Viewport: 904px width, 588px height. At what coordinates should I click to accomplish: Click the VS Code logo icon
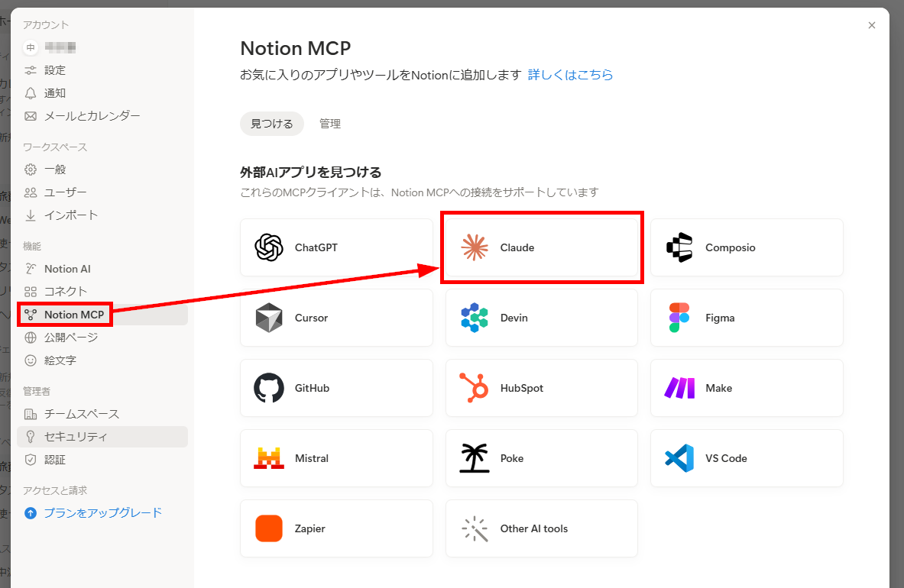point(680,458)
